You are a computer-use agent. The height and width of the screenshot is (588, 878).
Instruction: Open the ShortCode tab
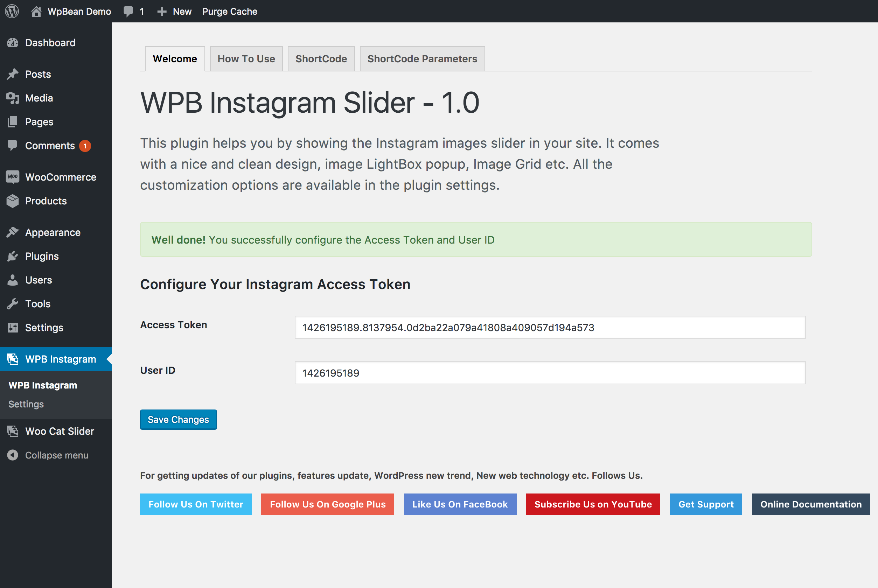tap(321, 59)
